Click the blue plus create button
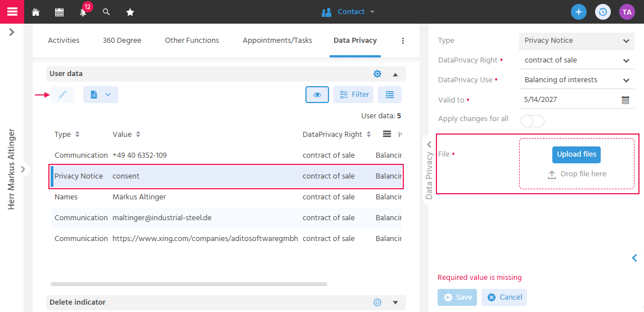644x312 pixels. coord(579,12)
